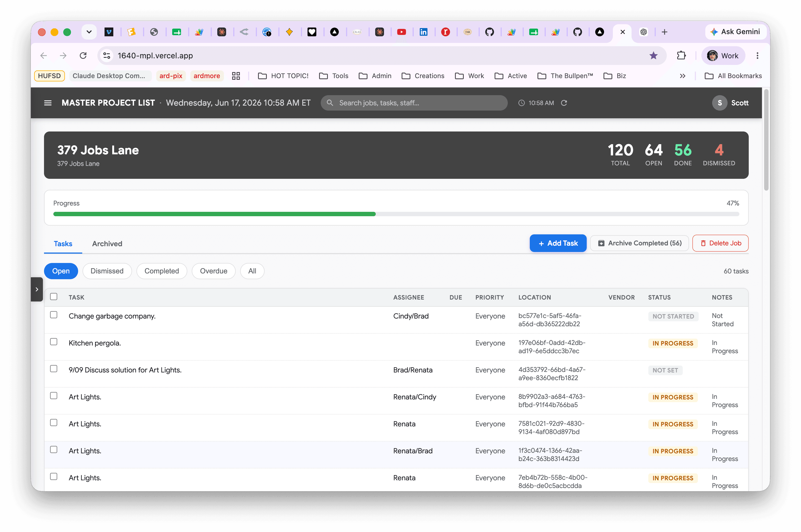This screenshot has height=532, width=801.
Task: Open the ard-pix bookmark
Action: (171, 76)
